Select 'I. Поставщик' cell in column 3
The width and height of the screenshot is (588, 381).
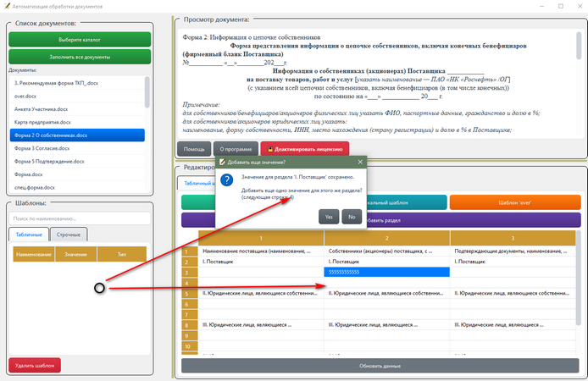[x=513, y=262]
